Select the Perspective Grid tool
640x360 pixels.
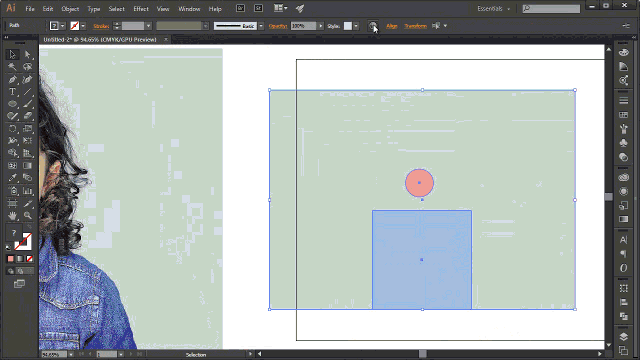pos(27,153)
